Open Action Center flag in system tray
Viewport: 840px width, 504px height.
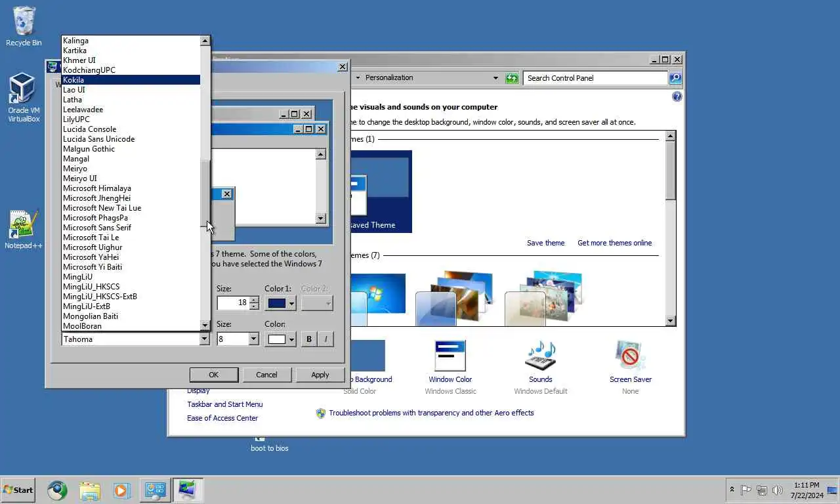pyautogui.click(x=746, y=490)
